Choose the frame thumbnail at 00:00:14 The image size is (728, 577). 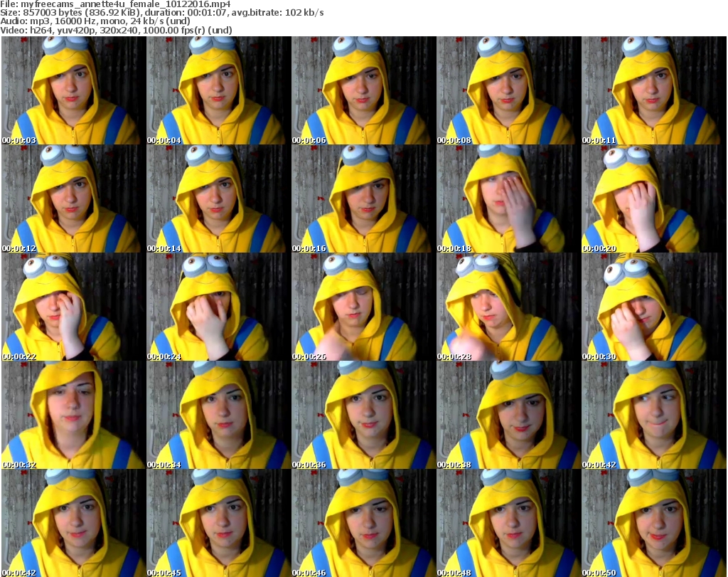point(219,198)
